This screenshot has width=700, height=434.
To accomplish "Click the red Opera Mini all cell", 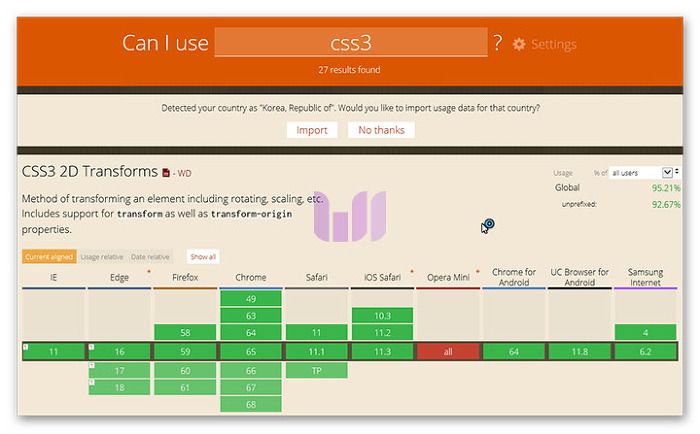I will [x=448, y=351].
